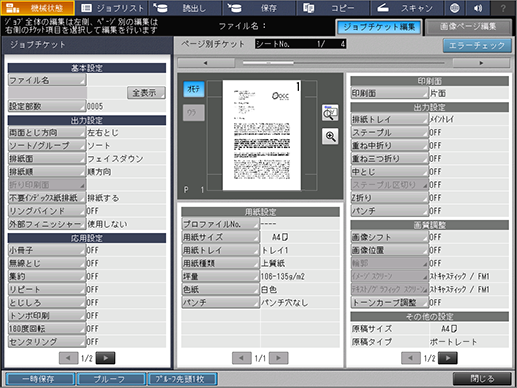Viewport: 517px width, 388px height.
Task: Select the ウラ back side toggle
Action: 194,113
